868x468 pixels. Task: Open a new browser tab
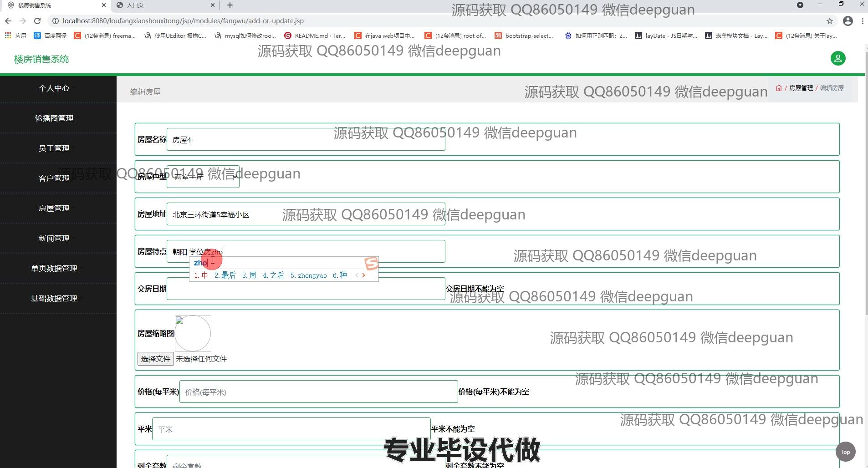(x=230, y=5)
